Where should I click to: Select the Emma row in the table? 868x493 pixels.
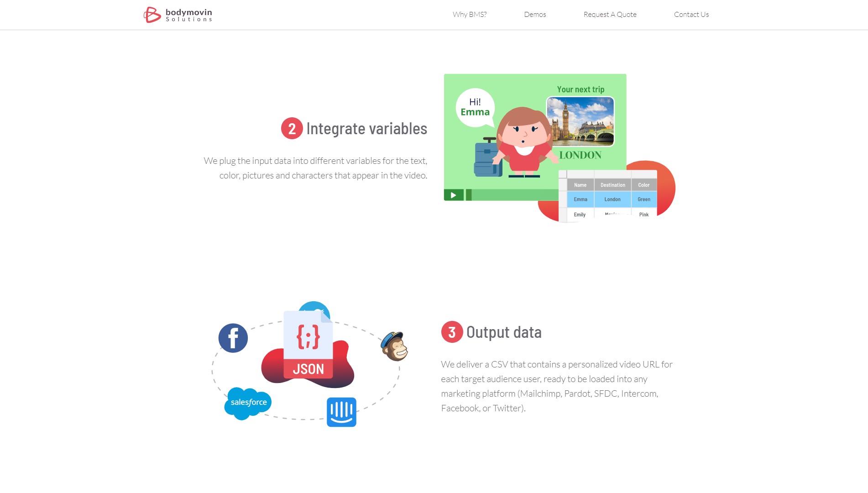(612, 199)
